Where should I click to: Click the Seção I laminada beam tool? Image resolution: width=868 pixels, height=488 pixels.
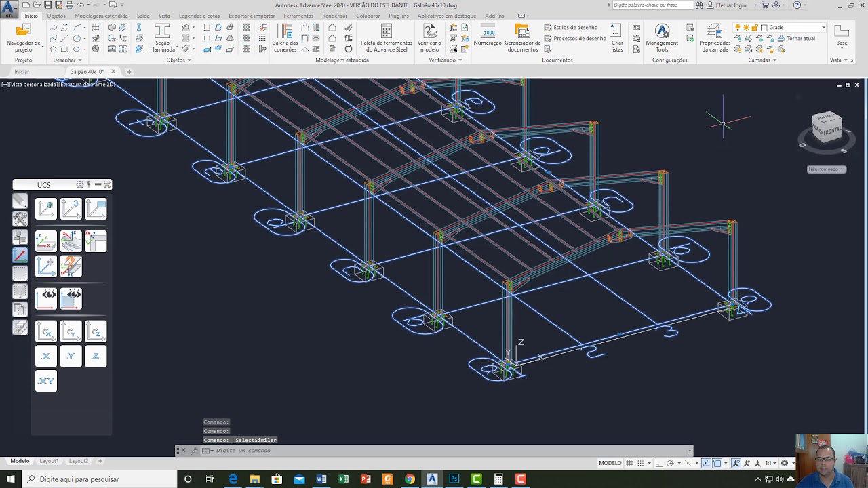162,38
